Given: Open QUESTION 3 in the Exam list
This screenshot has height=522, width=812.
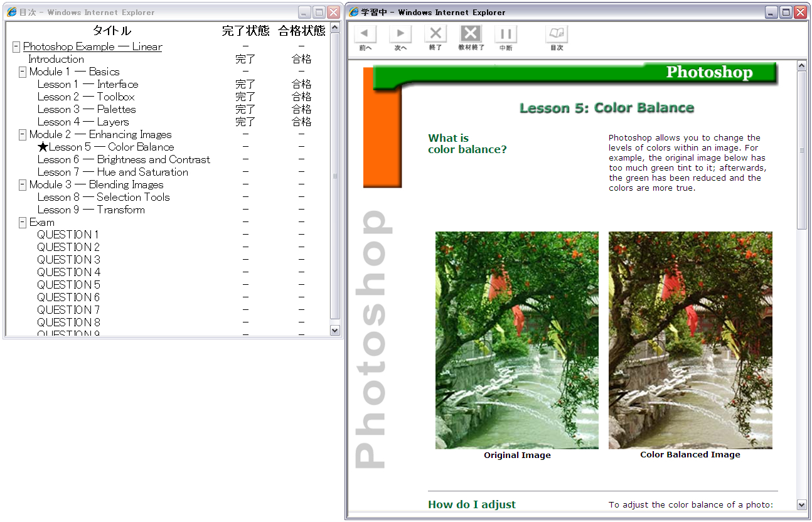Looking at the screenshot, I should click(68, 260).
